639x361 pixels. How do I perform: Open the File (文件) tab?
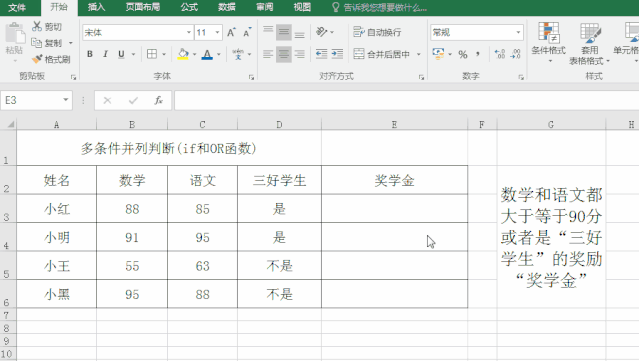coord(17,7)
